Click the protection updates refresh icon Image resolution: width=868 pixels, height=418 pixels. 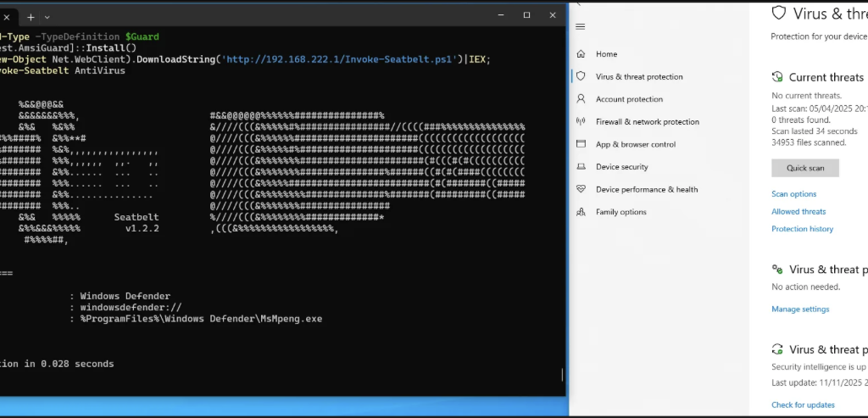click(x=777, y=349)
